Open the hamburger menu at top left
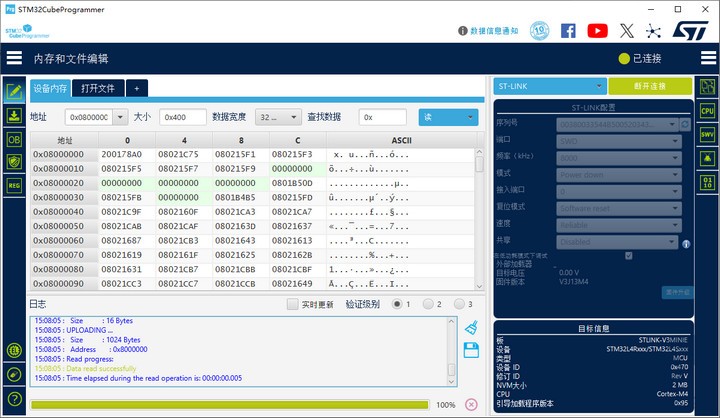The height and width of the screenshot is (418, 720). click(x=14, y=58)
